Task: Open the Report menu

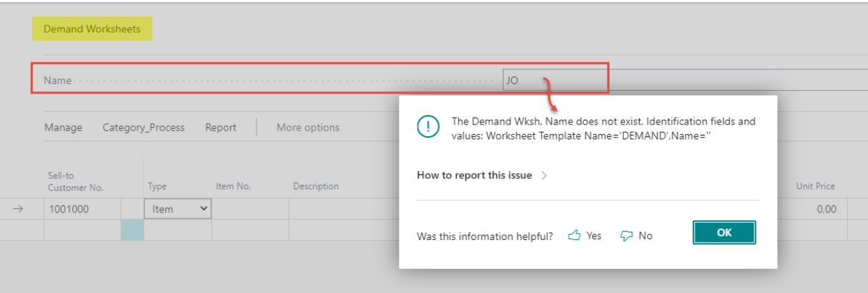Action: click(x=220, y=127)
